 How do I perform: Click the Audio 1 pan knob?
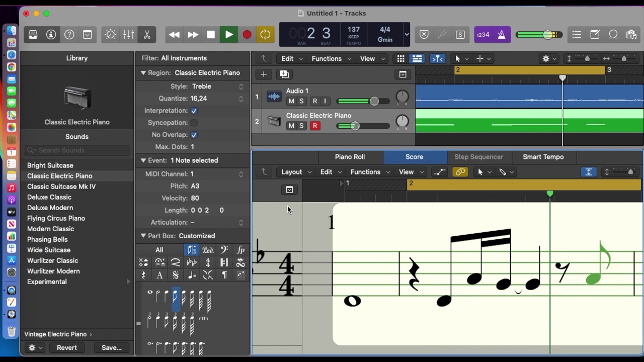point(403,97)
